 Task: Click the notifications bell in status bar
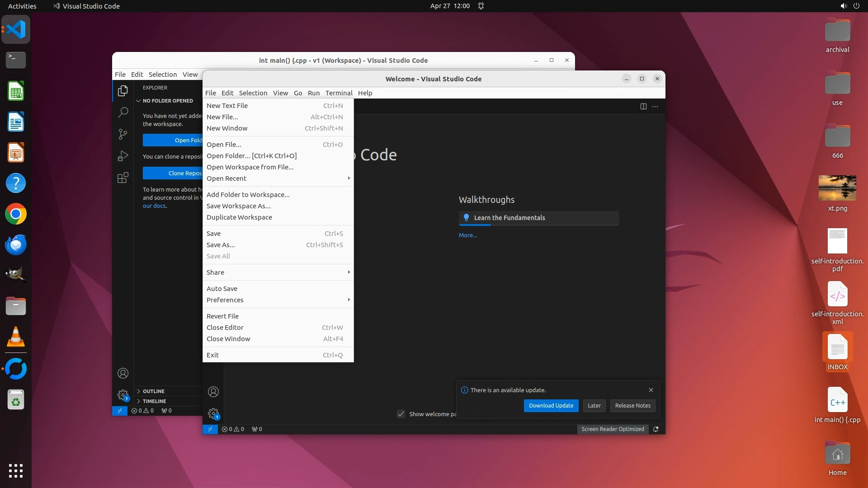tap(656, 429)
